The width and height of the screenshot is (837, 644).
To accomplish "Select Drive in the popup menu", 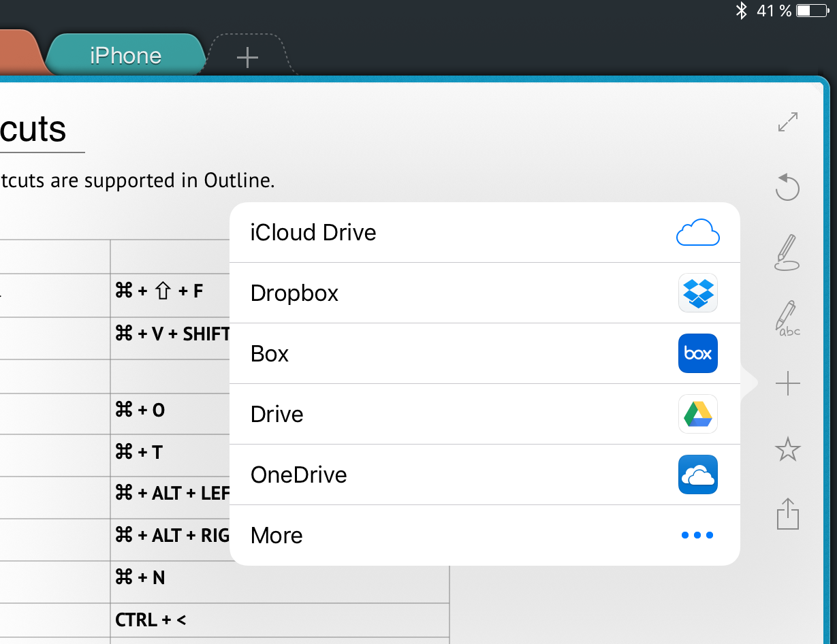I will (485, 414).
